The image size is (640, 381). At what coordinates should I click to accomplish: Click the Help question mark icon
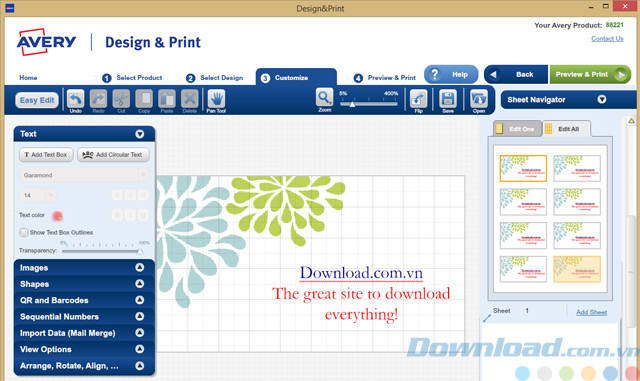click(x=435, y=74)
